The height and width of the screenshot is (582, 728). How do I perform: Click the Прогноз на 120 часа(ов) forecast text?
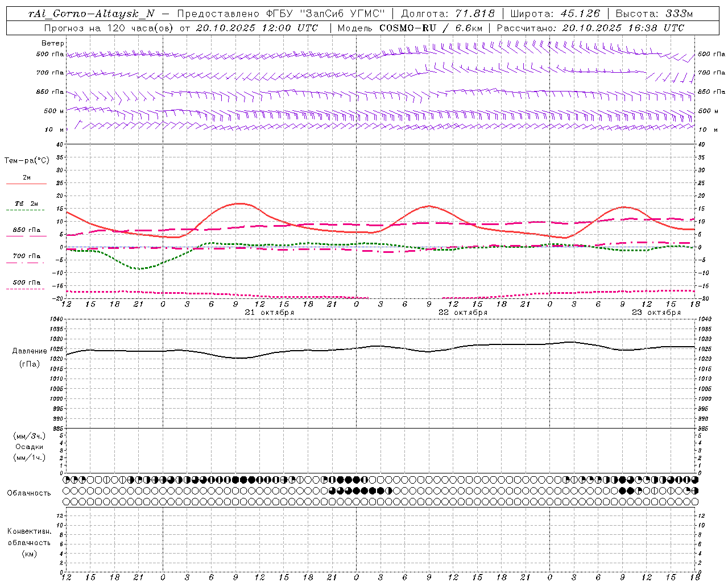(109, 28)
